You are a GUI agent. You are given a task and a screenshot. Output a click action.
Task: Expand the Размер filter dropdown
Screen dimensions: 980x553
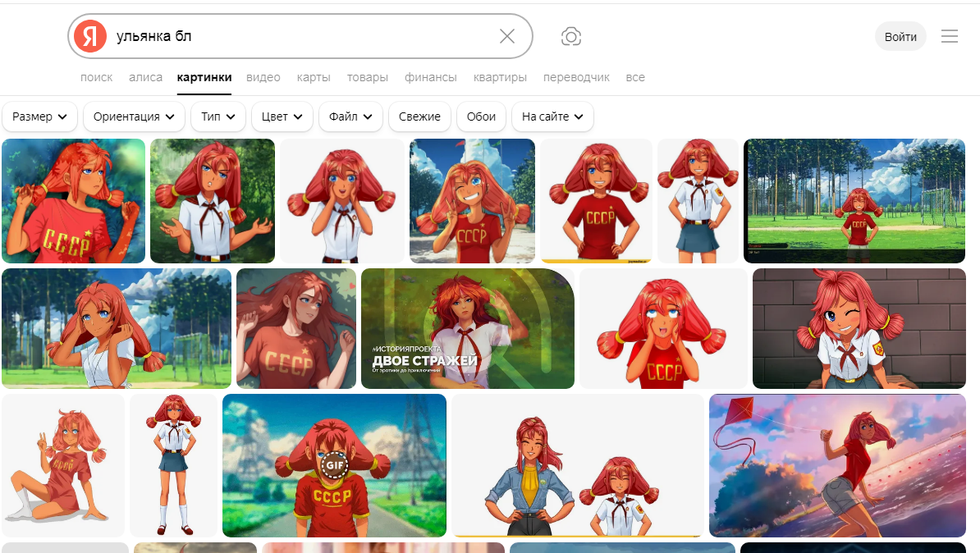39,117
